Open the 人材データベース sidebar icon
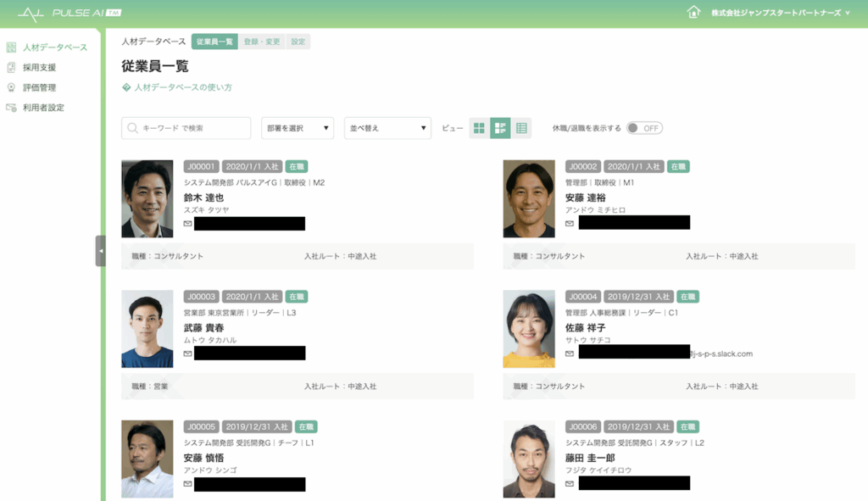This screenshot has height=501, width=868. click(x=11, y=47)
